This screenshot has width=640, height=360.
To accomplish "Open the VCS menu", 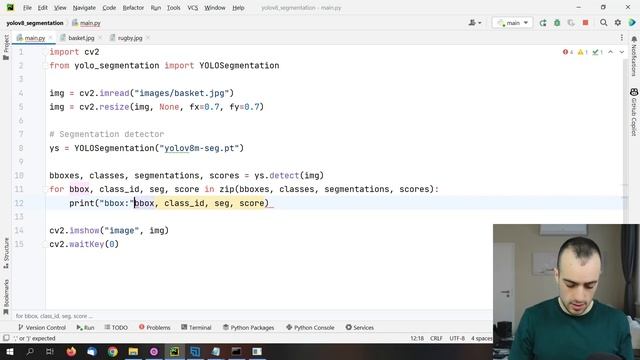I will (x=193, y=8).
